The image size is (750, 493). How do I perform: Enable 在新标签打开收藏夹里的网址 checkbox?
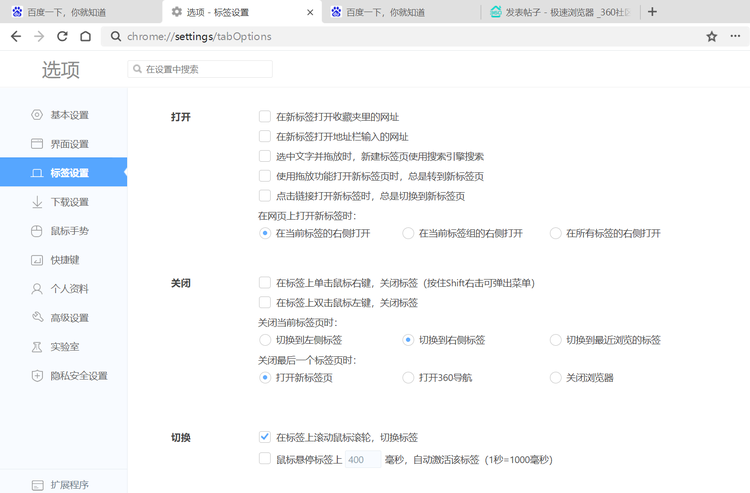point(265,117)
